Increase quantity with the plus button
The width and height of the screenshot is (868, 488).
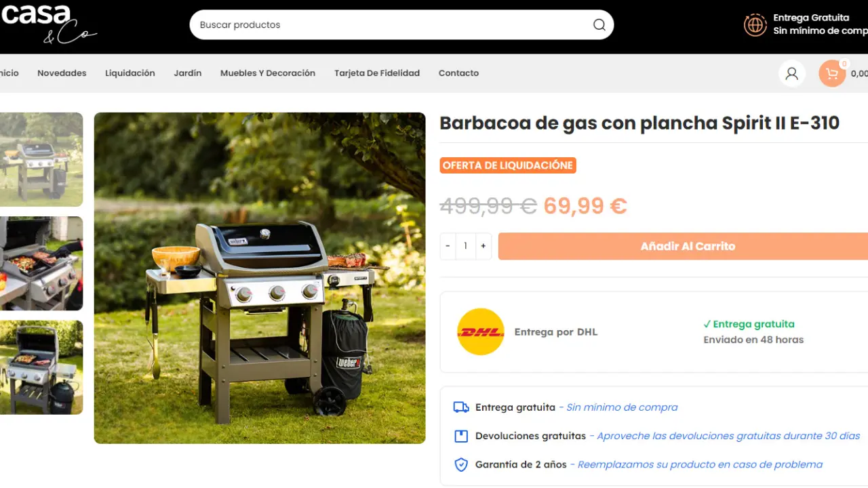(x=483, y=246)
